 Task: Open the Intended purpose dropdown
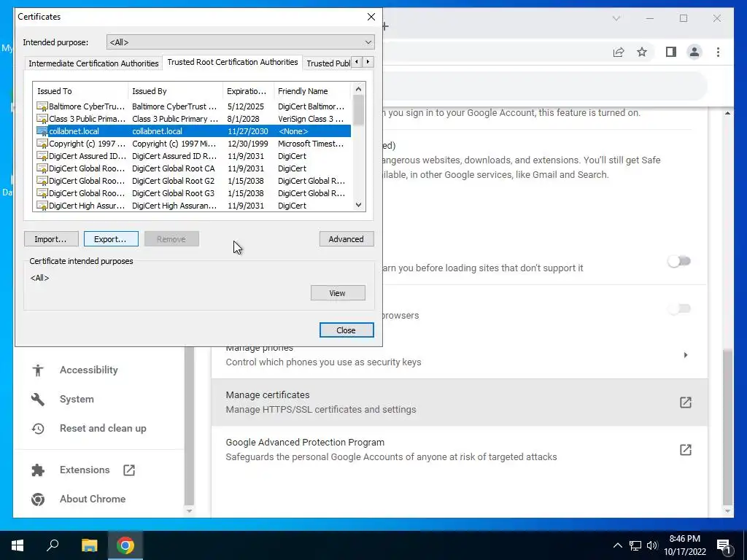tap(240, 42)
